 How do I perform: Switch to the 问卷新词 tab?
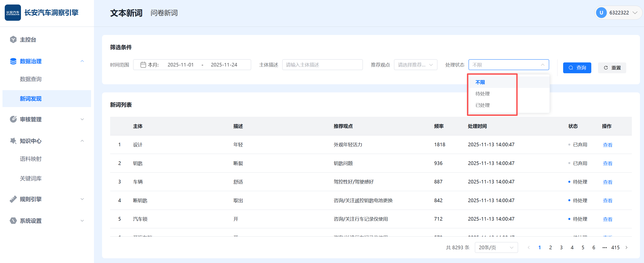(x=164, y=13)
